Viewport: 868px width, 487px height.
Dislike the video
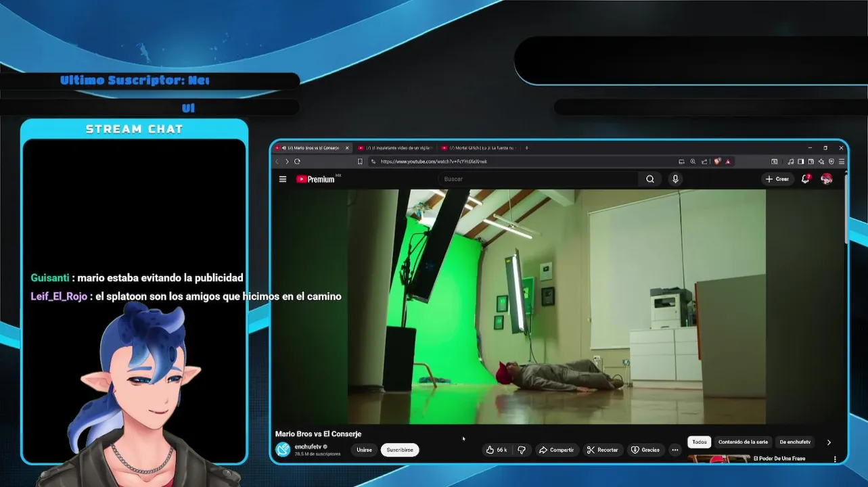click(x=522, y=450)
